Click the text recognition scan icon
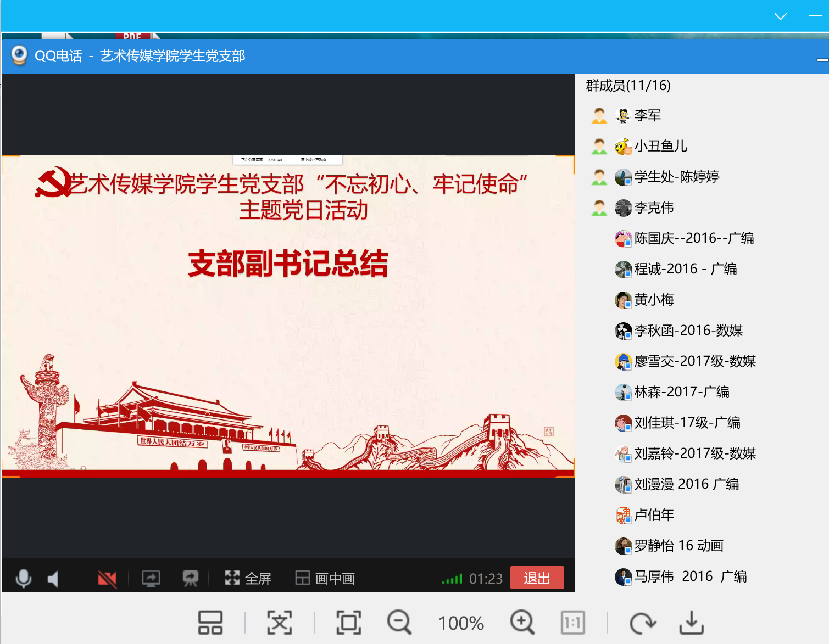This screenshot has width=829, height=644. pos(280,623)
